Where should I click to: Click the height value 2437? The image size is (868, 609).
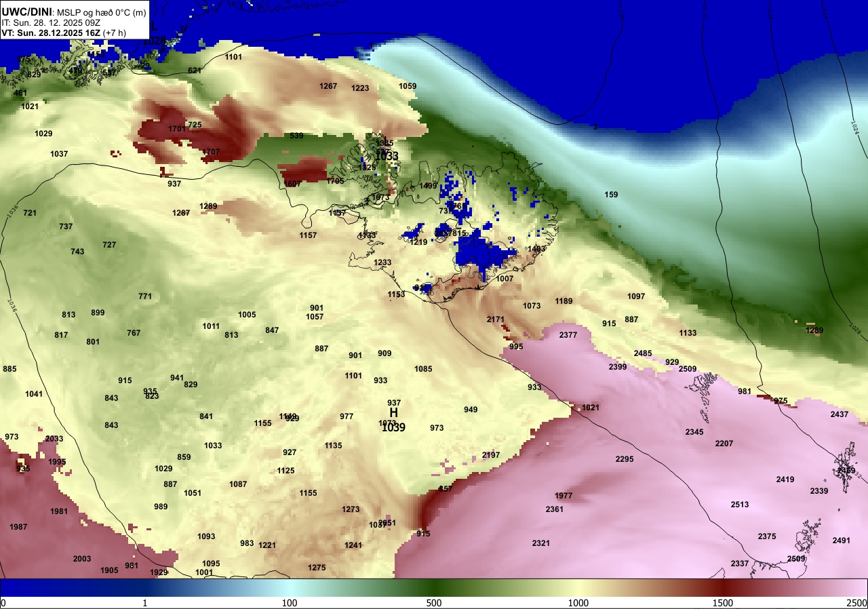[x=840, y=414]
